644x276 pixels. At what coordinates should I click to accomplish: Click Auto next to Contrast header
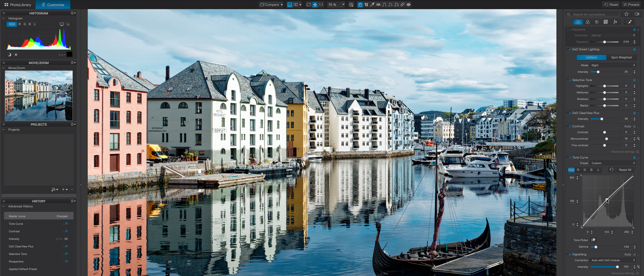(627, 126)
